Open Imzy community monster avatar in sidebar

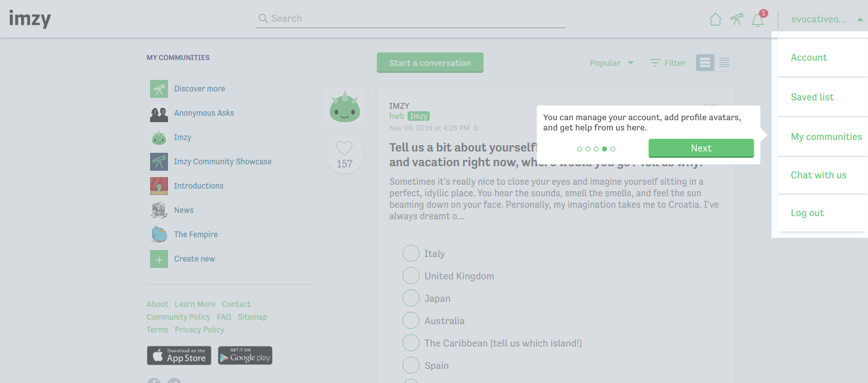coord(159,137)
